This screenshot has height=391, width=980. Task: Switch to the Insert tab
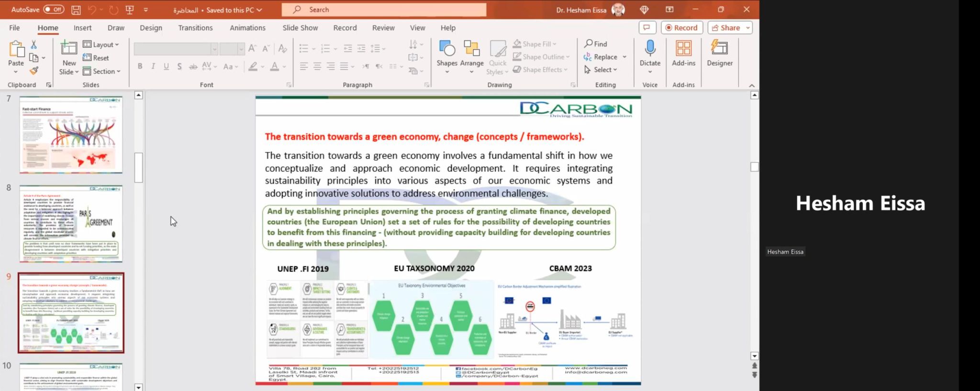(82, 28)
